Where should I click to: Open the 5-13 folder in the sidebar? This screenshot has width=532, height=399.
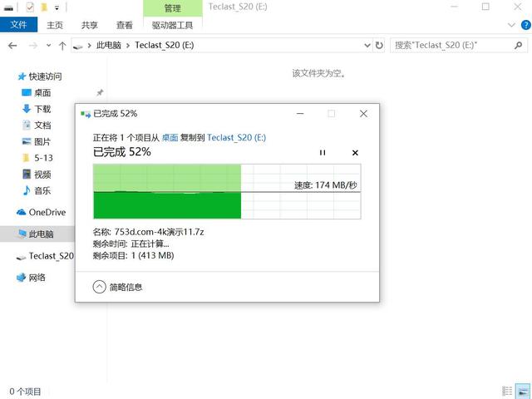(x=43, y=158)
